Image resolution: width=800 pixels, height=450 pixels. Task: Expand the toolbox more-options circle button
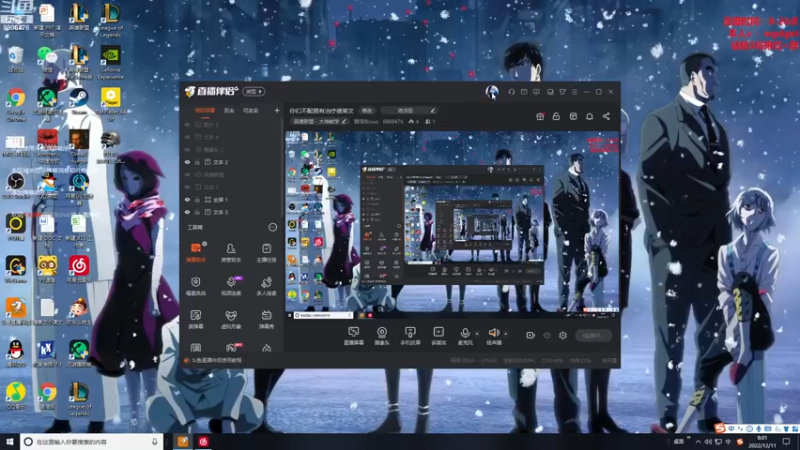pyautogui.click(x=273, y=228)
